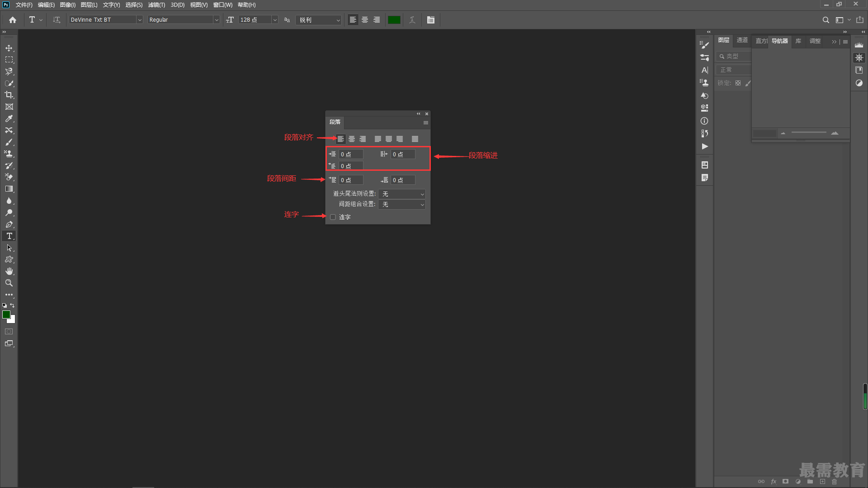
Task: Select the Horizontal Type tool
Action: [x=9, y=236]
